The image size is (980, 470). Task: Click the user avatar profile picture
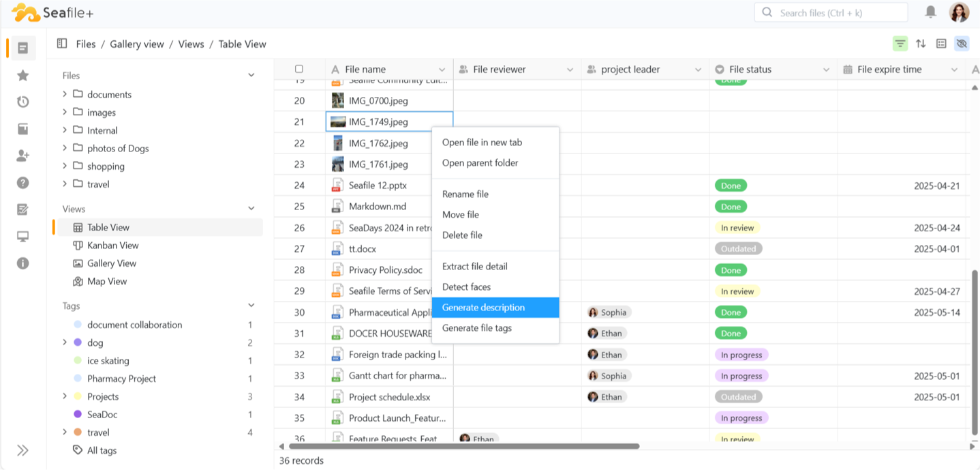(x=959, y=12)
